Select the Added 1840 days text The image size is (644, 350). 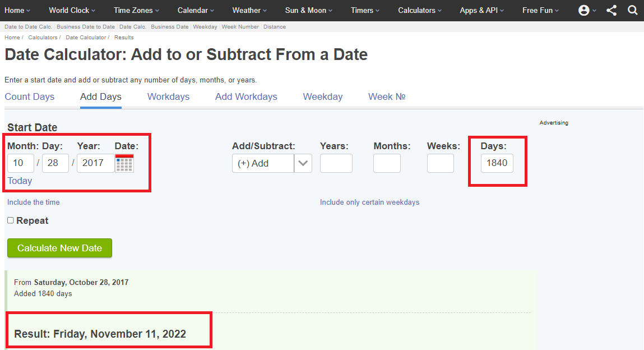[x=43, y=294]
